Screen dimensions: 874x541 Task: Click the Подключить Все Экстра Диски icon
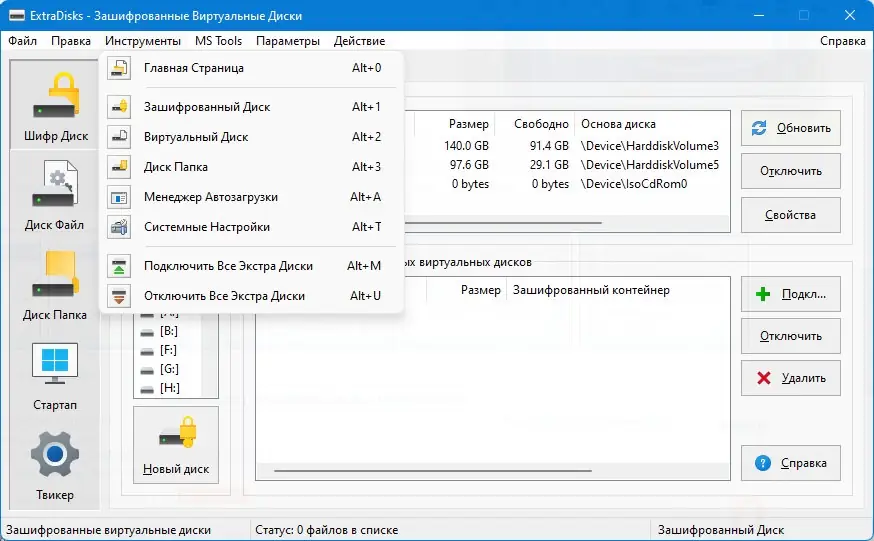click(119, 266)
